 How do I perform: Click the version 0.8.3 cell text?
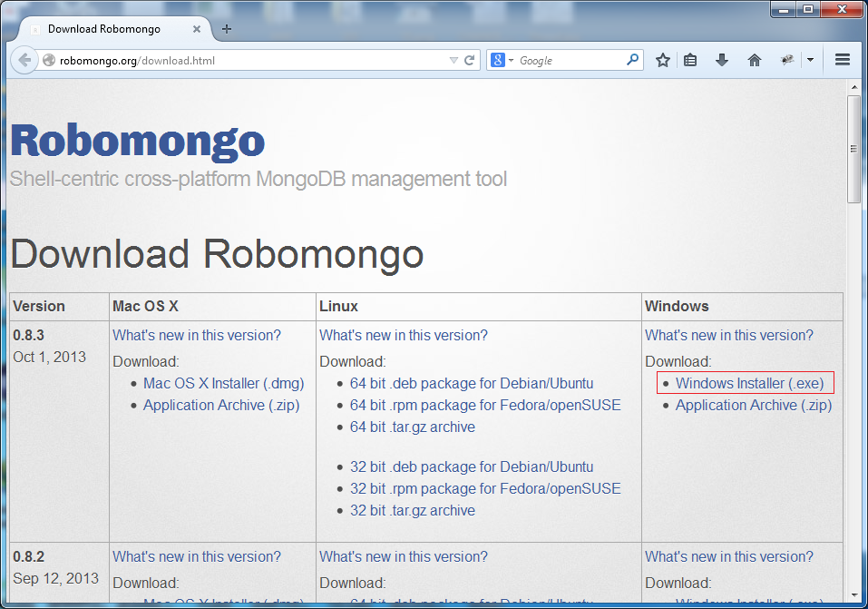pyautogui.click(x=28, y=335)
